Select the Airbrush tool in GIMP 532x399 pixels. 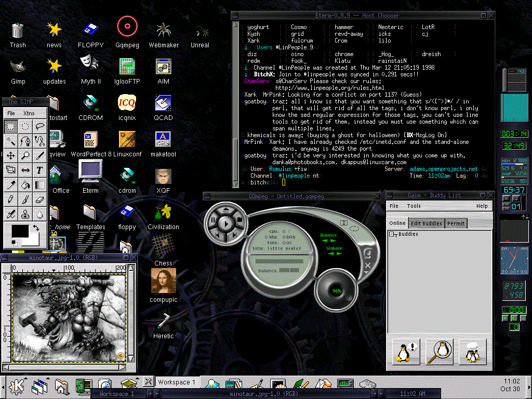(x=10, y=214)
